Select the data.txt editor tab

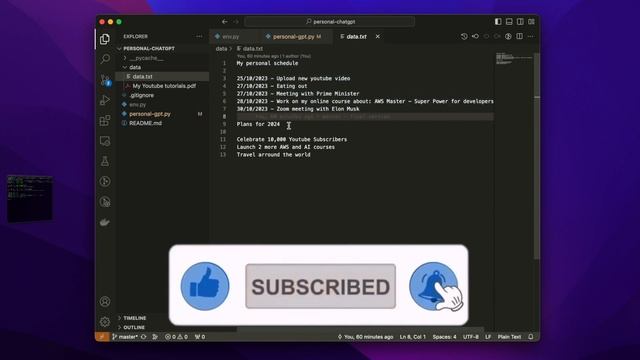coord(356,36)
